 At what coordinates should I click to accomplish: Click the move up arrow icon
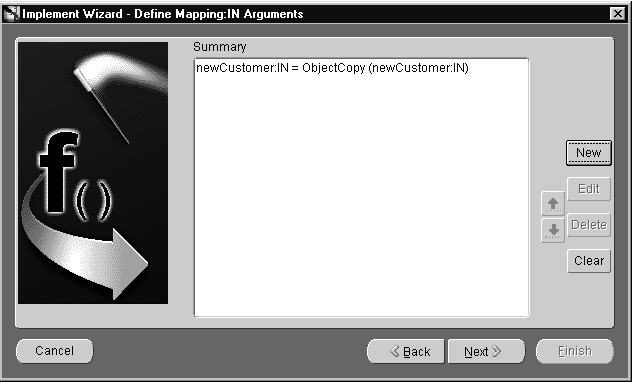[x=553, y=203]
